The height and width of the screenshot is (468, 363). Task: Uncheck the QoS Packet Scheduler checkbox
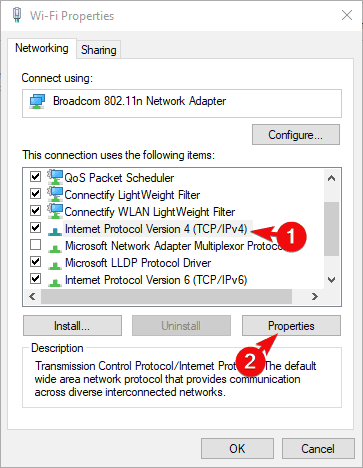(x=35, y=176)
